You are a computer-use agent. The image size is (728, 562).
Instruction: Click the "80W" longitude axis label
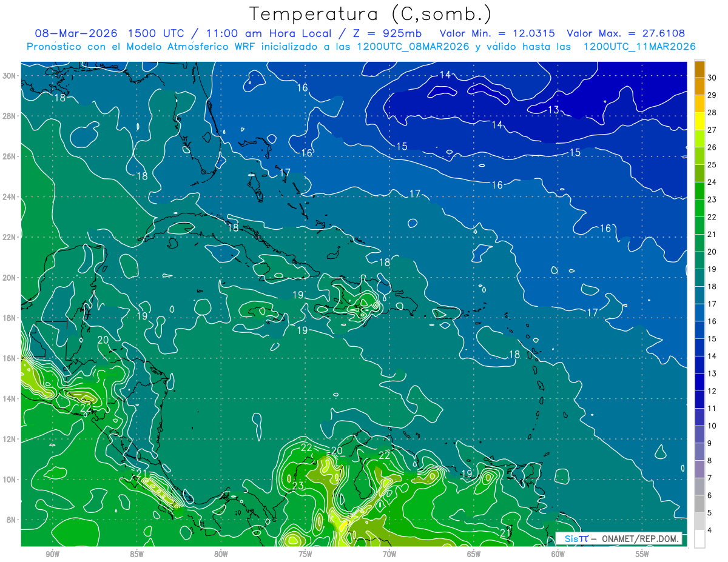point(221,554)
